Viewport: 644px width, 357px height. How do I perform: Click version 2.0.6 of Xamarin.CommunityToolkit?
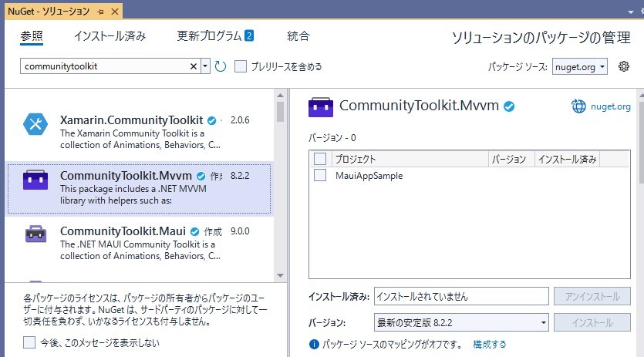point(240,120)
